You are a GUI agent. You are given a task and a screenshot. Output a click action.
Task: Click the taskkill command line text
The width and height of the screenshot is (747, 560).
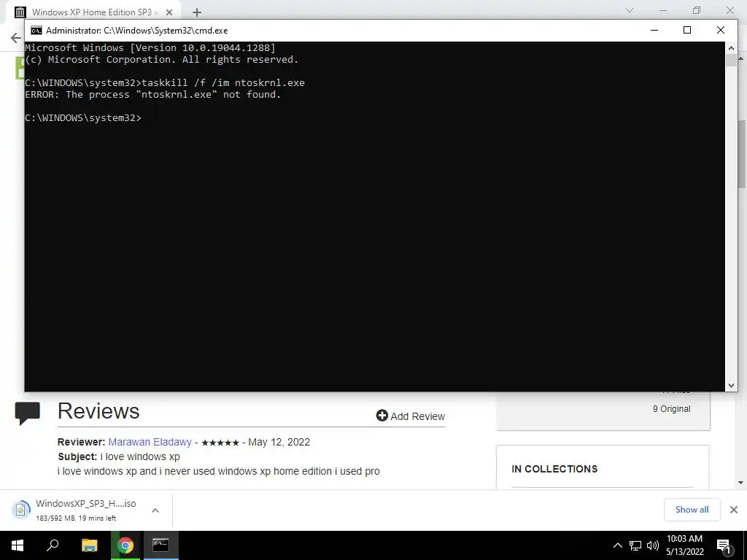point(165,83)
